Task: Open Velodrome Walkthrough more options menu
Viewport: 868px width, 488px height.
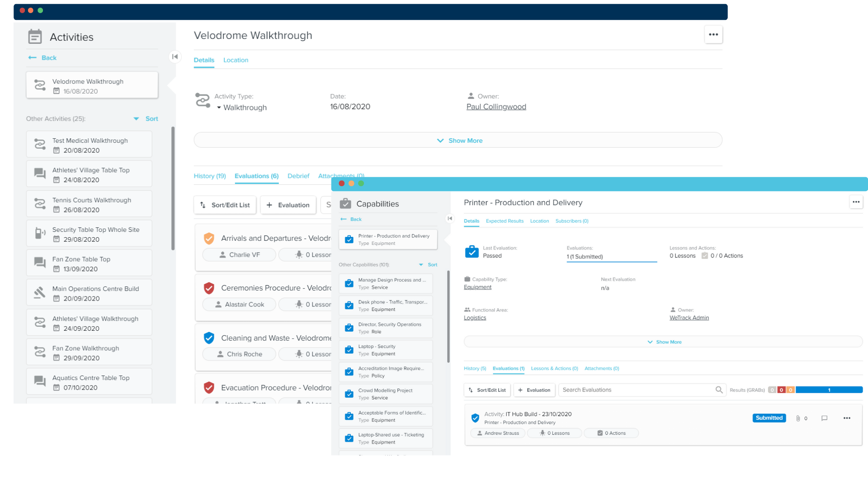Action: coord(713,35)
